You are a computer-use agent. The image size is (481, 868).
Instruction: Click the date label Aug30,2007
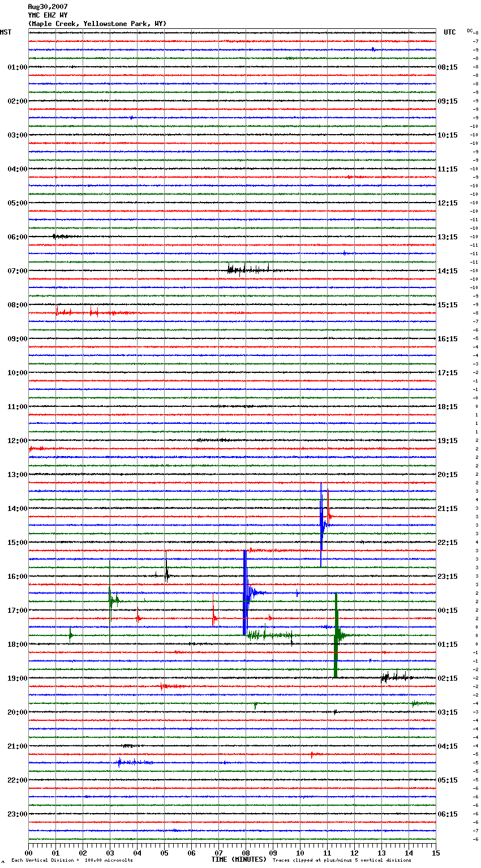pos(48,7)
